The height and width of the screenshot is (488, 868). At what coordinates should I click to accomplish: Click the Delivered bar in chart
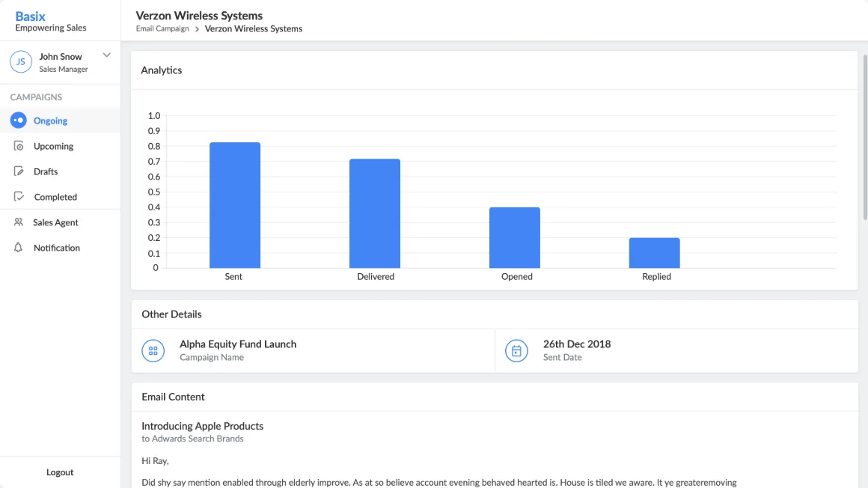375,213
